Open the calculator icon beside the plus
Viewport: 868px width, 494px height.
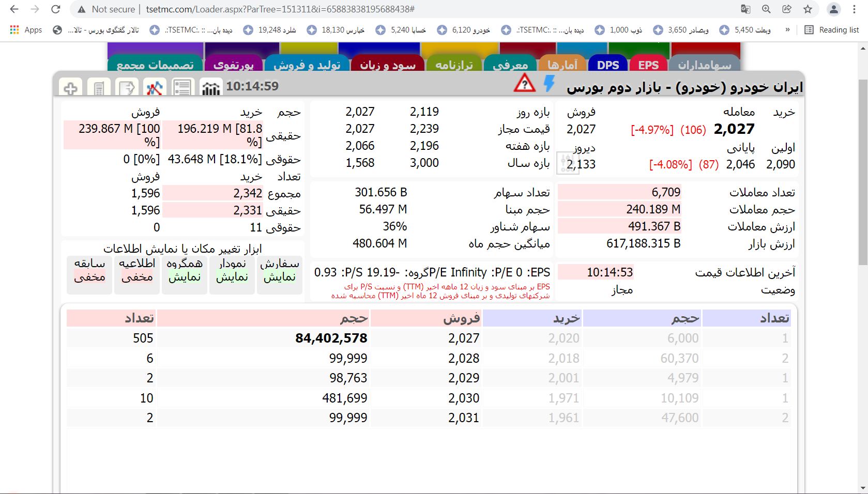tap(99, 87)
